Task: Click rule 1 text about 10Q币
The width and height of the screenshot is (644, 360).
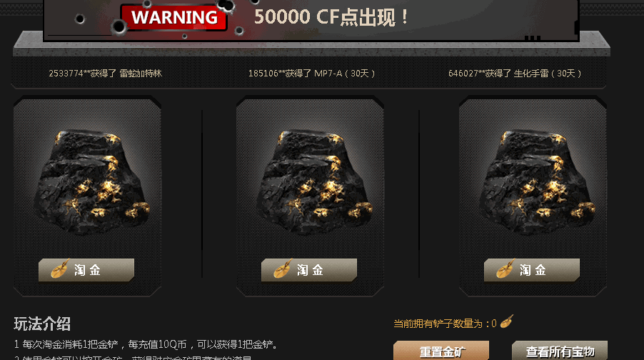Action: (146, 344)
